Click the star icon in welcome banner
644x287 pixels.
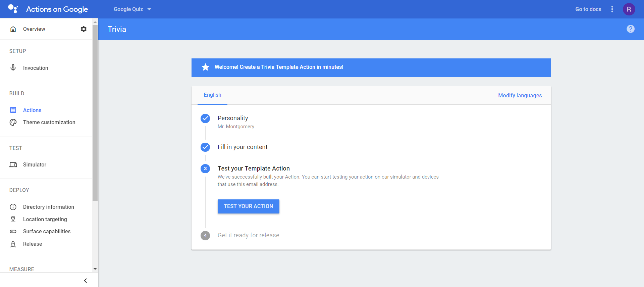click(x=205, y=67)
